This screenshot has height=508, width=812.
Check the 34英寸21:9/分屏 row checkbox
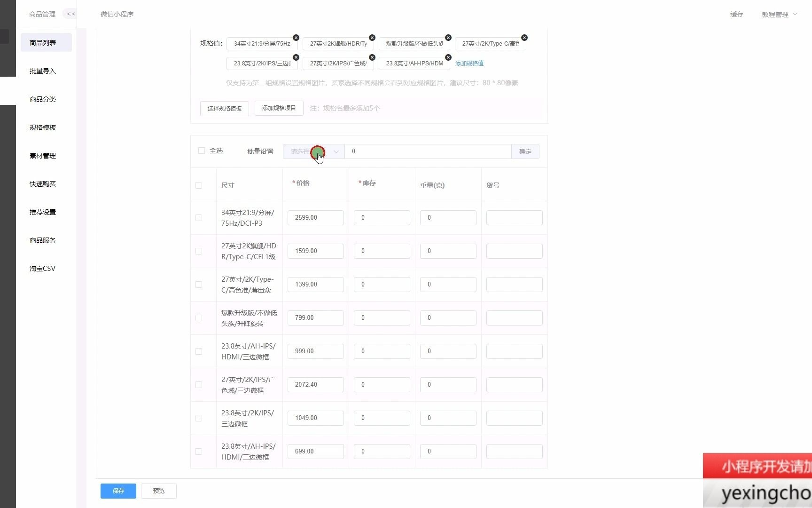[199, 218]
